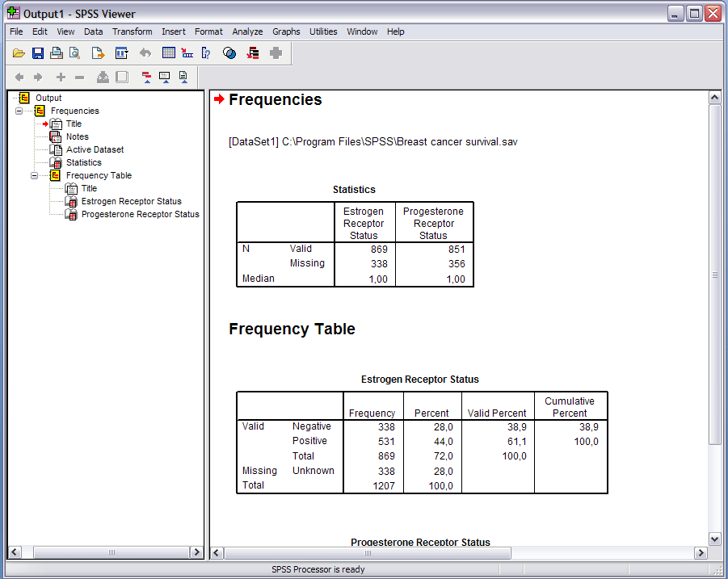Select Title item under Frequency Table
The width and height of the screenshot is (728, 579).
pyautogui.click(x=89, y=188)
